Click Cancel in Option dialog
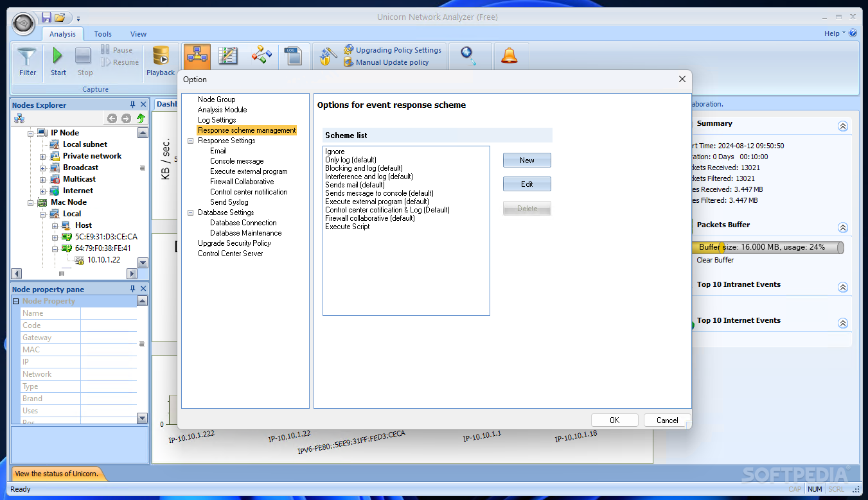This screenshot has width=868, height=500. [x=667, y=420]
